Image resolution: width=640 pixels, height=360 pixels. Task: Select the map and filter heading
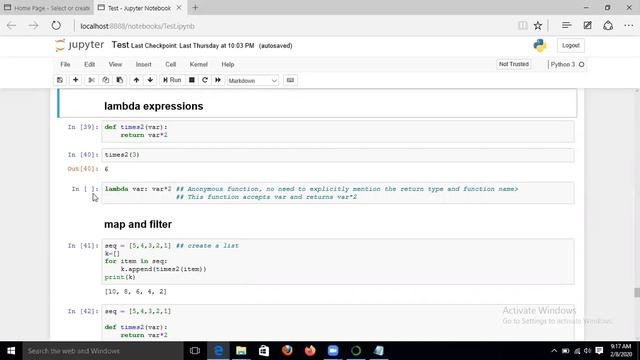(x=138, y=224)
